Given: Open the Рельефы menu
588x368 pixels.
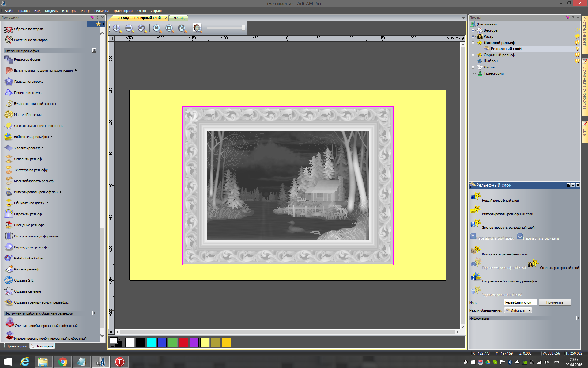Looking at the screenshot, I should [101, 11].
